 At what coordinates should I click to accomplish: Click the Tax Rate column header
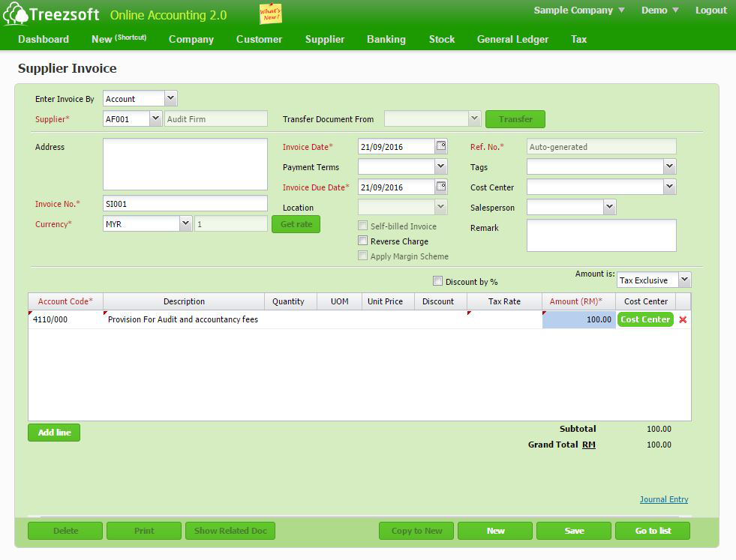pos(504,301)
